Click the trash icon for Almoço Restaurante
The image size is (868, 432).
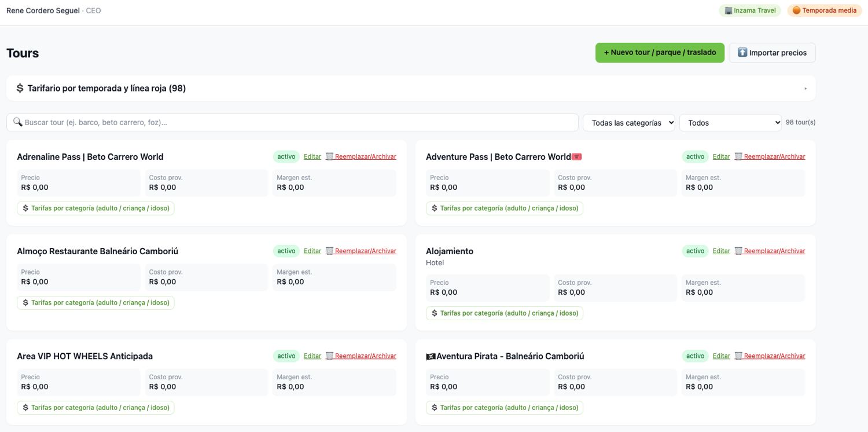(329, 251)
